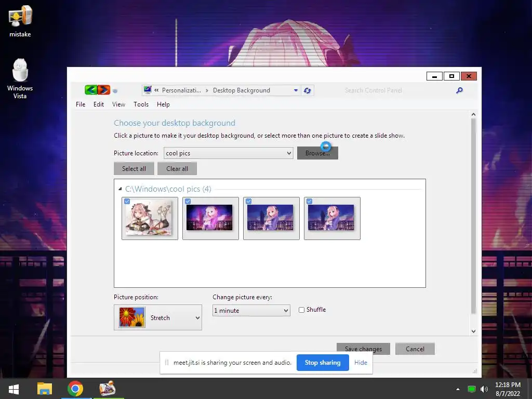Click the Browse button
The width and height of the screenshot is (532, 399).
click(317, 153)
